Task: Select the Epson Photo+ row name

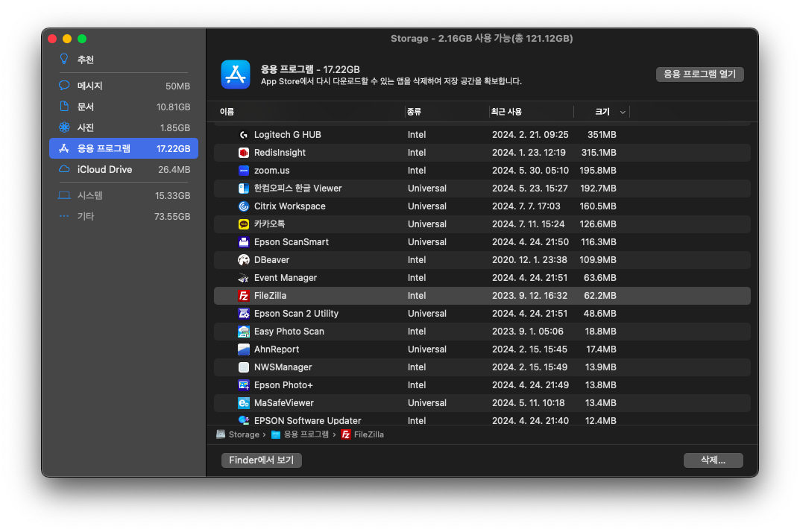Action: coord(283,384)
